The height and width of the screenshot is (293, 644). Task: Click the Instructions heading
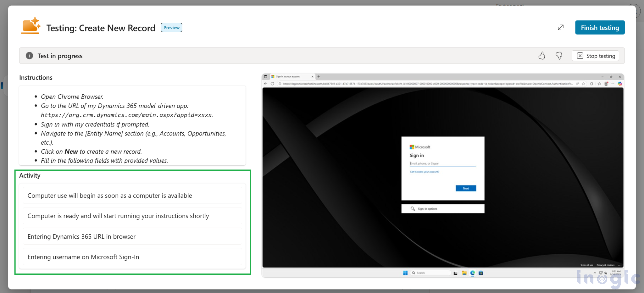pyautogui.click(x=36, y=77)
